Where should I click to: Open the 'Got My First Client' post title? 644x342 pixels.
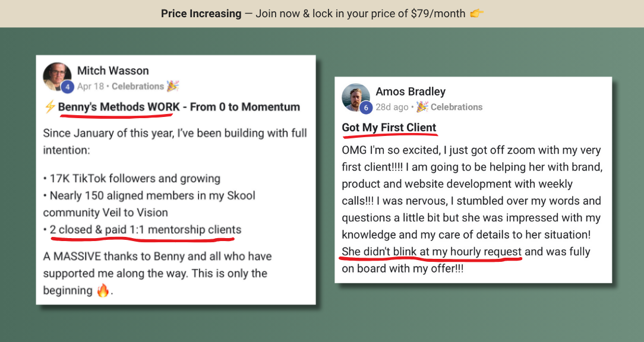389,128
